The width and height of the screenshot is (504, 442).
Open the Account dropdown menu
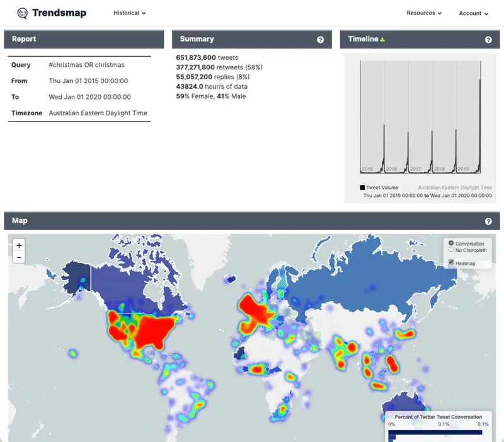click(473, 13)
